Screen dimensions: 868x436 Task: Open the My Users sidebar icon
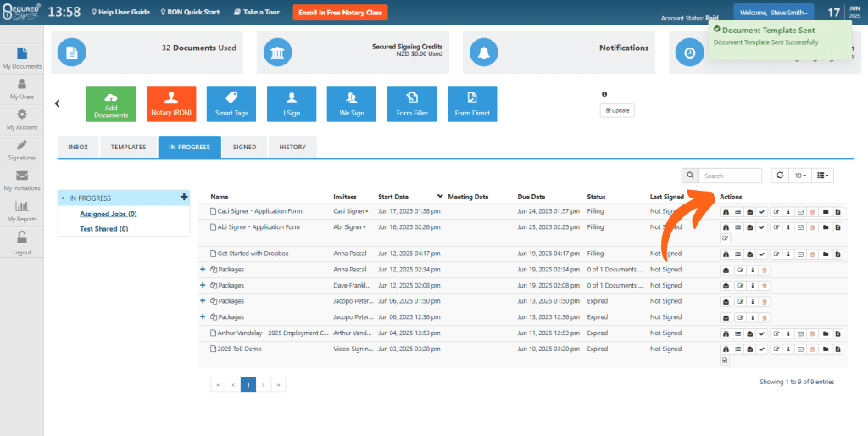coord(21,84)
